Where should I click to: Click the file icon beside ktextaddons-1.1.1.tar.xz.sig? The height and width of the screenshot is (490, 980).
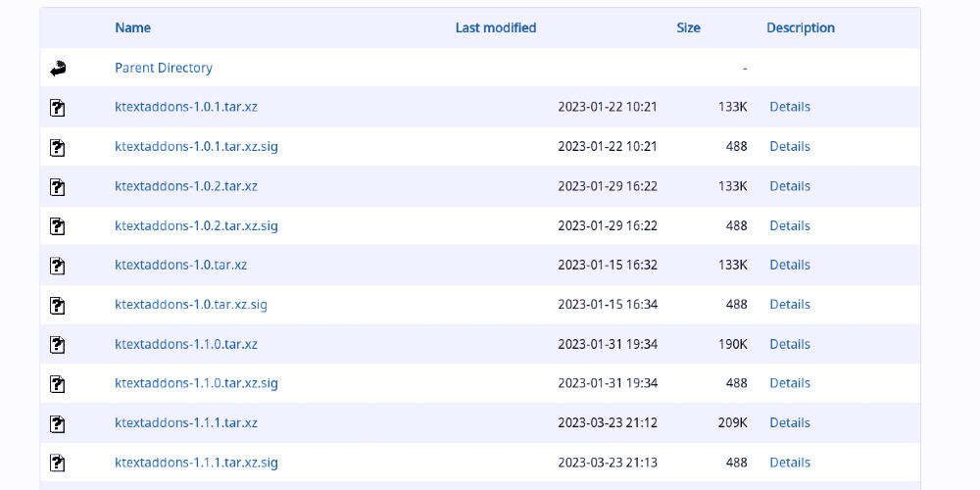[58, 463]
